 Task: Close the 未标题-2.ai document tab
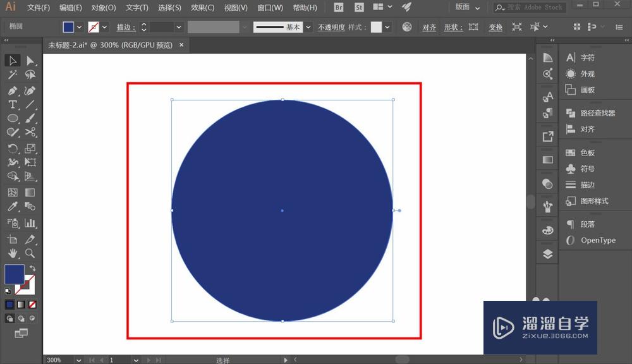tap(181, 45)
